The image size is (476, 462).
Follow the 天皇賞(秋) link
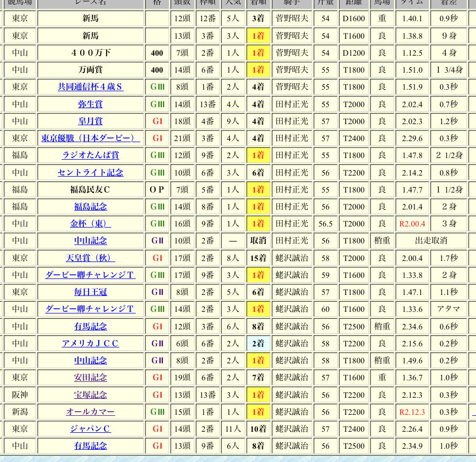tap(90, 258)
